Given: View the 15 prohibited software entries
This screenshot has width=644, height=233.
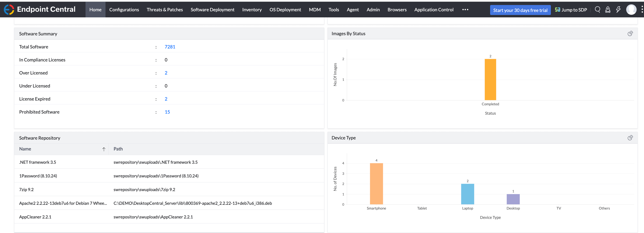Looking at the screenshot, I should [167, 112].
